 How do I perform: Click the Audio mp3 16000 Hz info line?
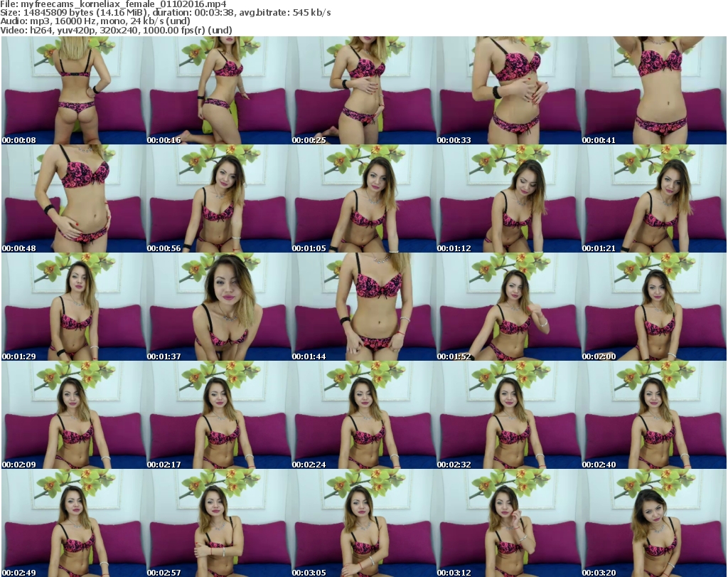95,21
